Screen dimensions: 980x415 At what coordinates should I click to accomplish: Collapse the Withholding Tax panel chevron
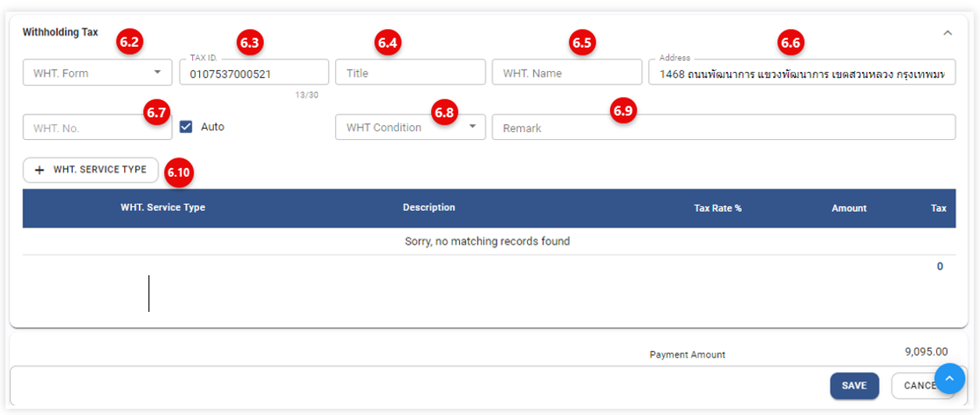947,33
